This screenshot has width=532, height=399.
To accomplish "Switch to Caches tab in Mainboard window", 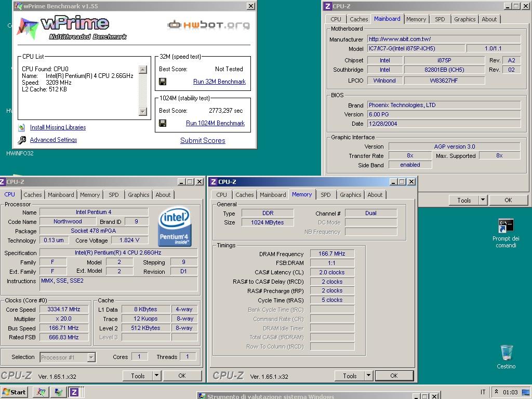I will tap(358, 19).
